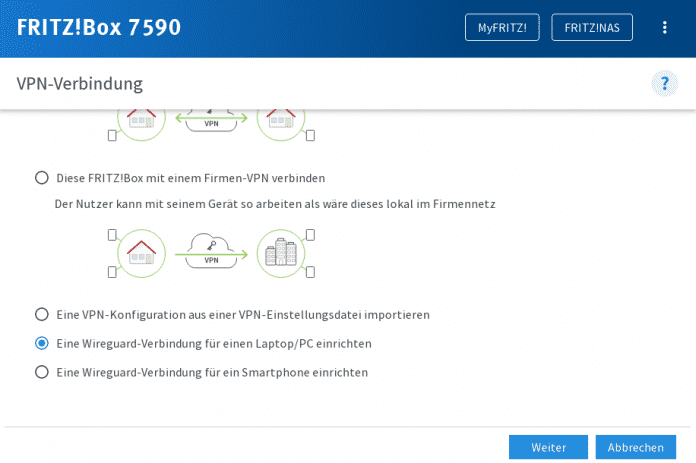
Task: Click the Firmennetz description text
Action: click(275, 204)
